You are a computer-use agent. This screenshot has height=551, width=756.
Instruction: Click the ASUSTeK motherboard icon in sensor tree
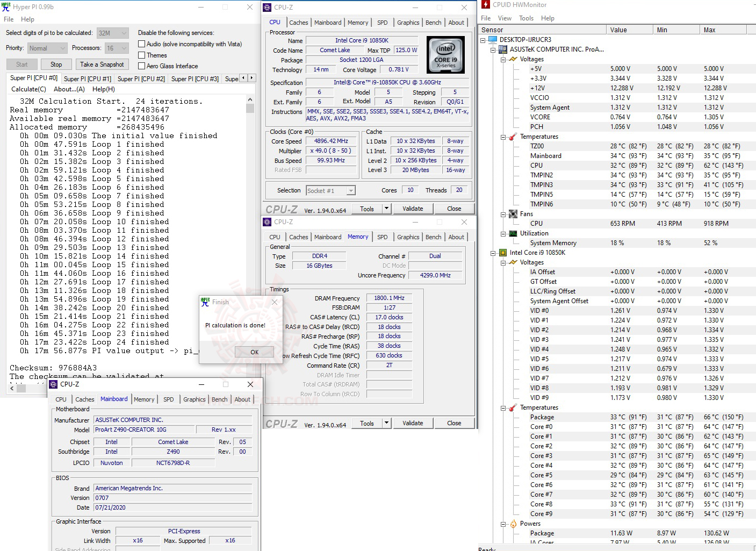pyautogui.click(x=503, y=49)
